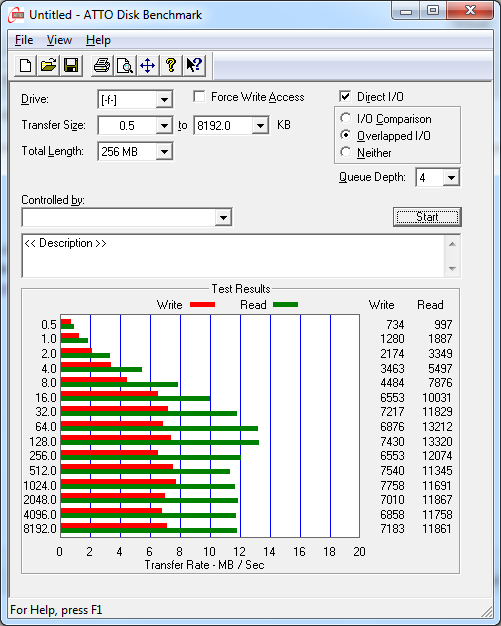The height and width of the screenshot is (626, 501).
Task: Open About via yellow question mark icon
Action: pos(171,65)
